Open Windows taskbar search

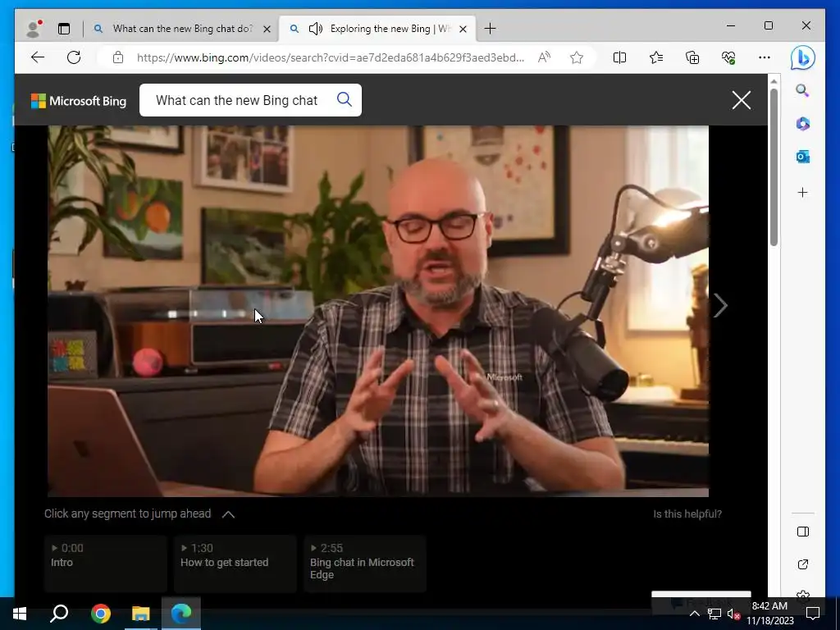pos(59,614)
